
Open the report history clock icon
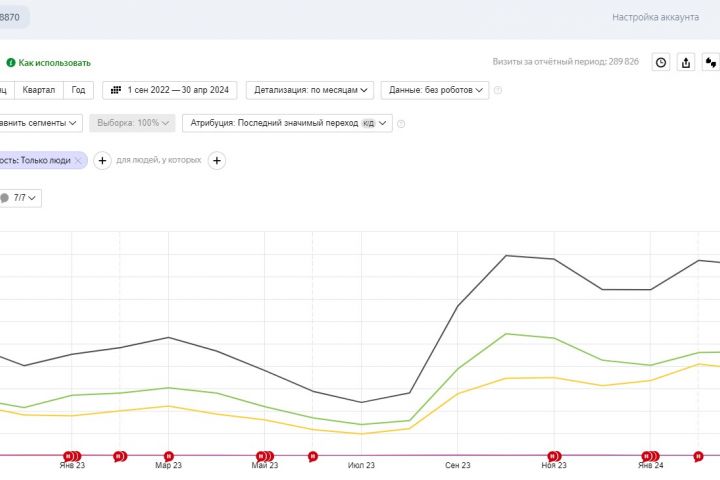click(661, 62)
